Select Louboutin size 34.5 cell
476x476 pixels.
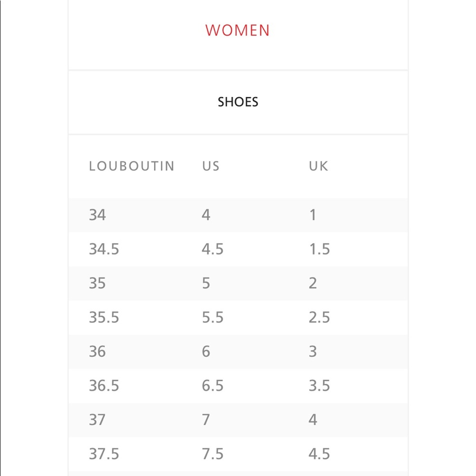coord(104,249)
